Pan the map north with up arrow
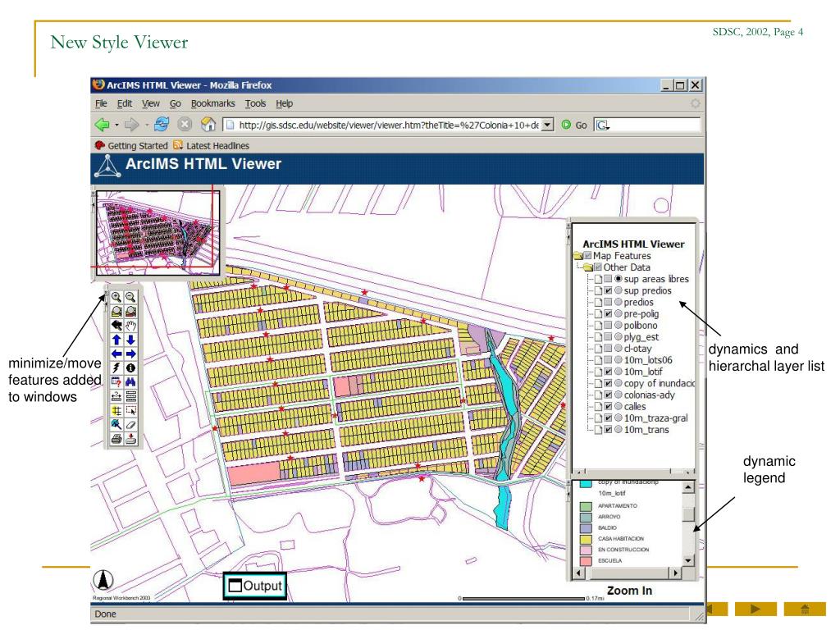Screen dimensions: 840x630 pyautogui.click(x=116, y=340)
